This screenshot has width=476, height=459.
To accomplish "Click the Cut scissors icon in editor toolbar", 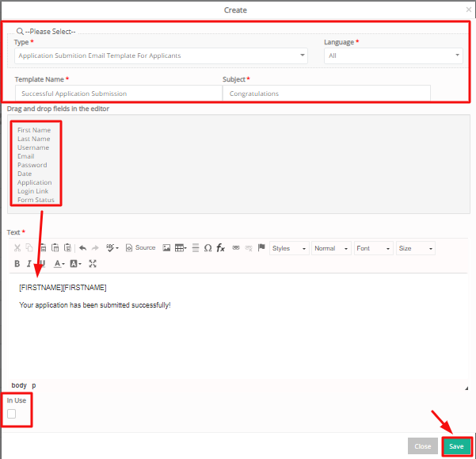I will (17, 248).
